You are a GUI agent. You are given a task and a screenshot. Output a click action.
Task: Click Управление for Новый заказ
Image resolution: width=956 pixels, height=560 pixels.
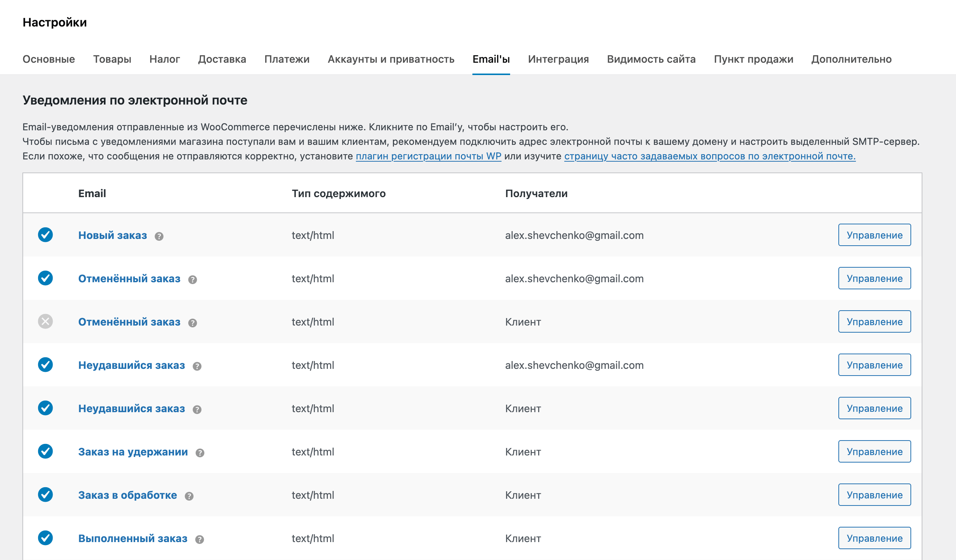click(x=875, y=235)
